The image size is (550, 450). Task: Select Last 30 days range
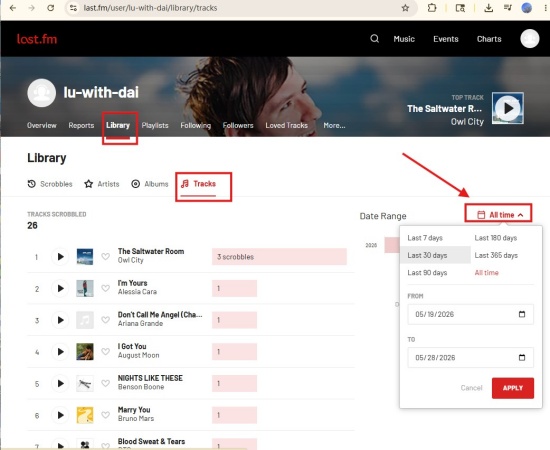[x=427, y=255]
